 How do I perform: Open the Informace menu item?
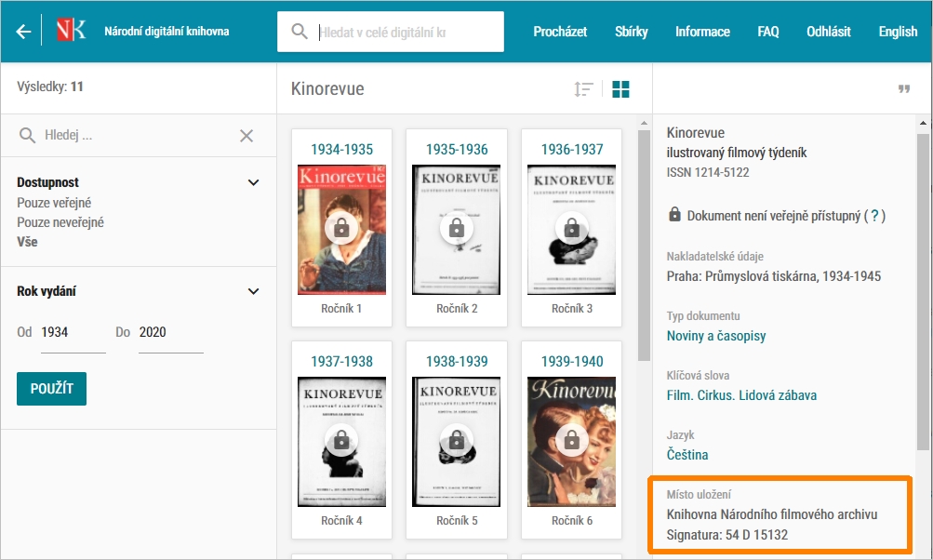coord(702,32)
